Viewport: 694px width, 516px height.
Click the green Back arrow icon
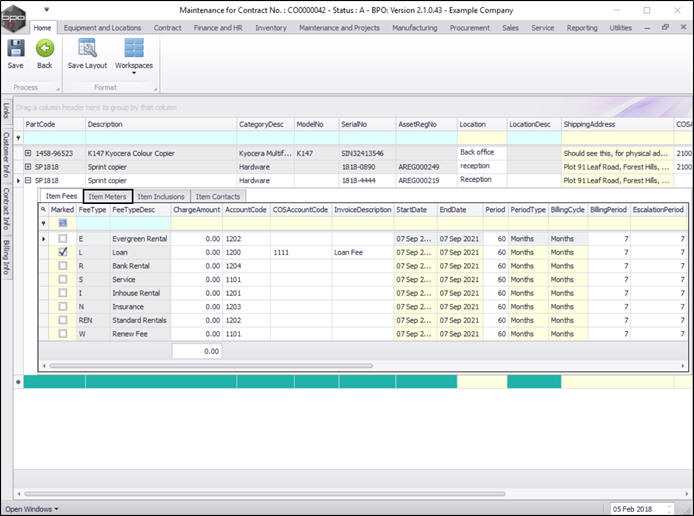[x=44, y=49]
